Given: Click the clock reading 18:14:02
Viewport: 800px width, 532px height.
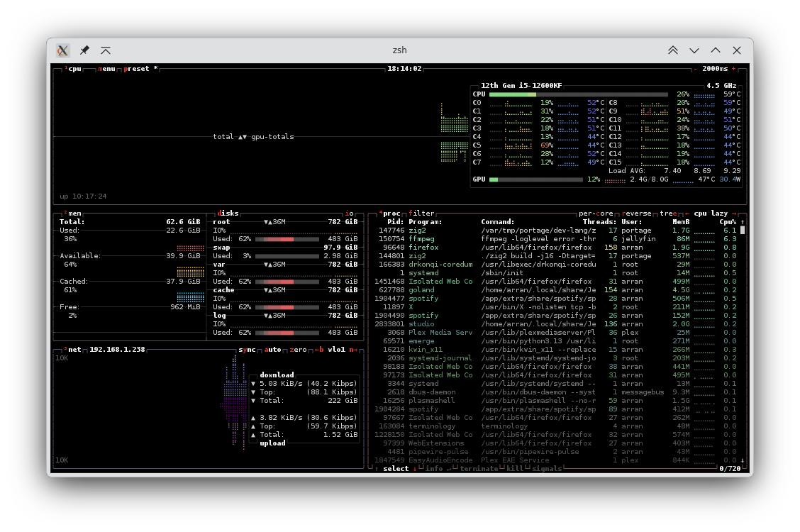Looking at the screenshot, I should 404,69.
